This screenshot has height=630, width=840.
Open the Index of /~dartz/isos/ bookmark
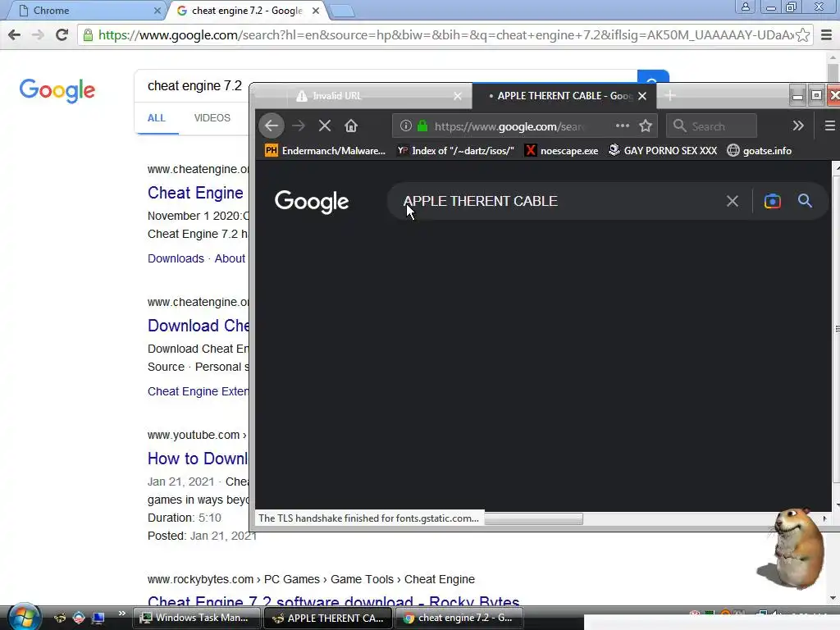click(455, 151)
